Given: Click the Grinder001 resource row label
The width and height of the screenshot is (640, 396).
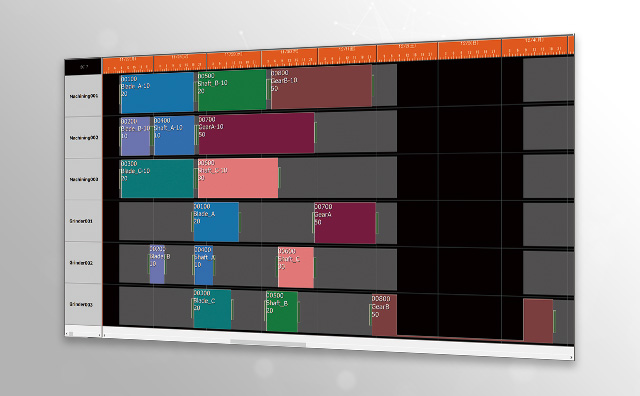Looking at the screenshot, I should [83, 221].
